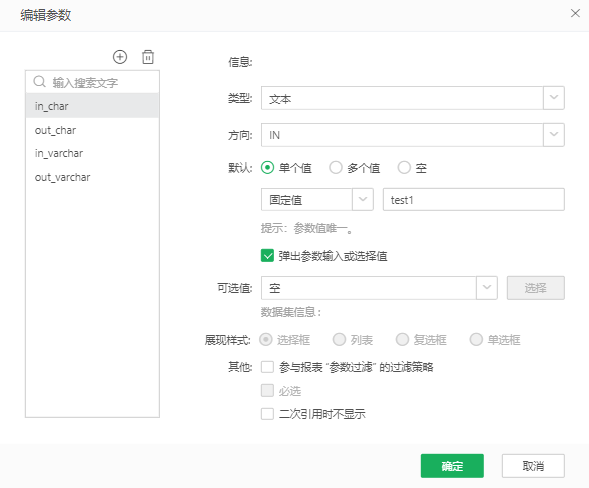Image resolution: width=589 pixels, height=488 pixels.
Task: Select the 单个值 radio button
Action: point(267,168)
